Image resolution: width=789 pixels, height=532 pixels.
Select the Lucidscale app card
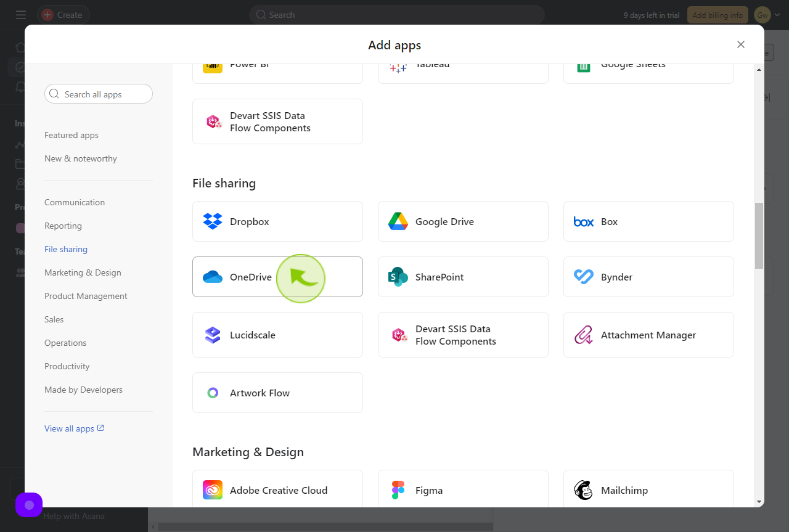pyautogui.click(x=277, y=335)
